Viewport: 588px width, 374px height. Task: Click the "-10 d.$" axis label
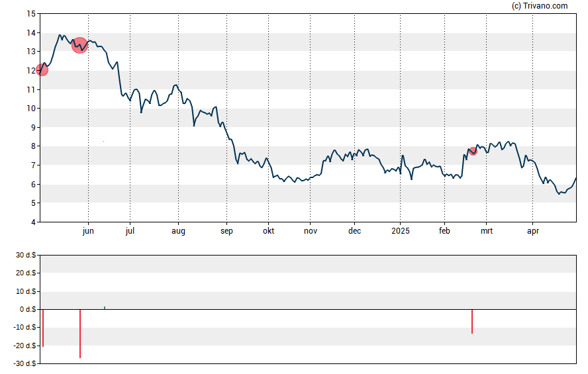(24, 327)
